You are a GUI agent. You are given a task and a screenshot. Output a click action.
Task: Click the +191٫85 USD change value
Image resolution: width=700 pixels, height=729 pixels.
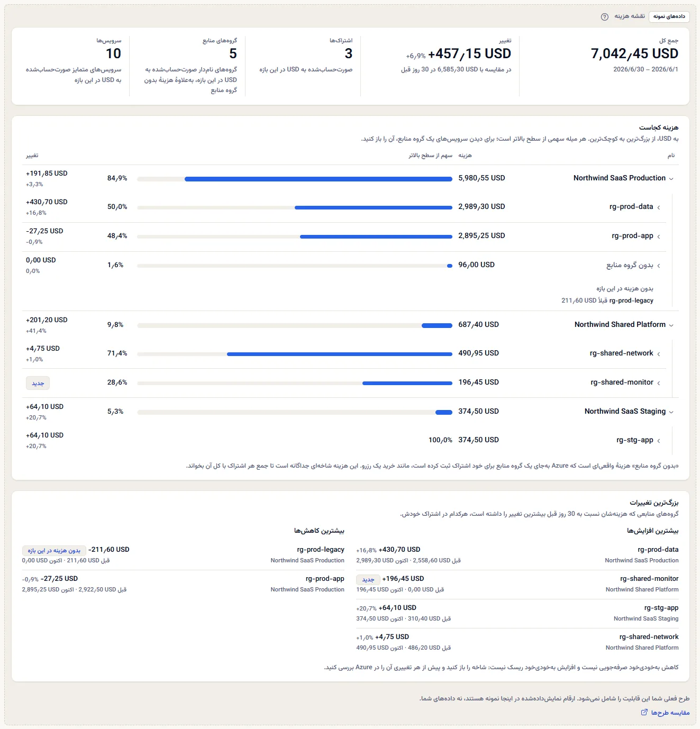coord(47,174)
